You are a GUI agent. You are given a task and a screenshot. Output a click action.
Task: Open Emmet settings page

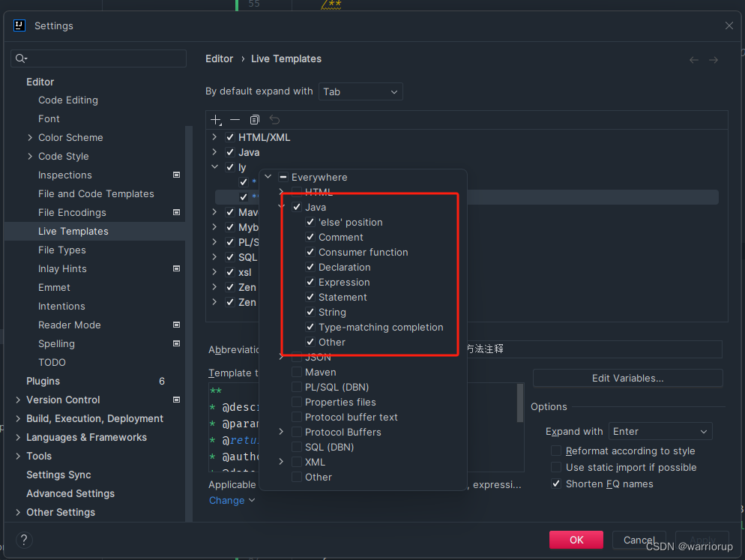point(54,288)
